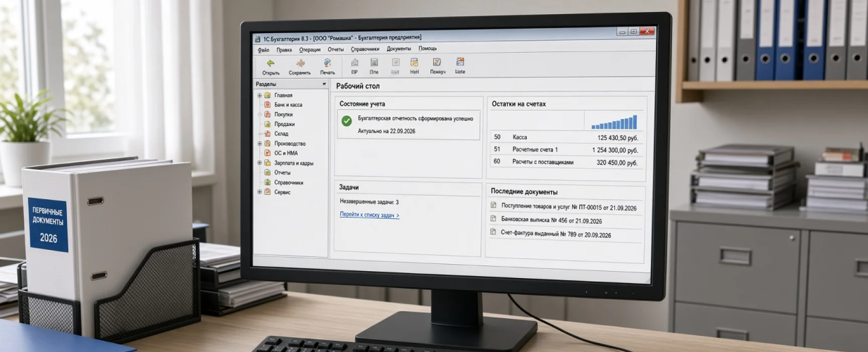868x352 pixels.
Task: Open the Склад section icon
Action: 268,134
